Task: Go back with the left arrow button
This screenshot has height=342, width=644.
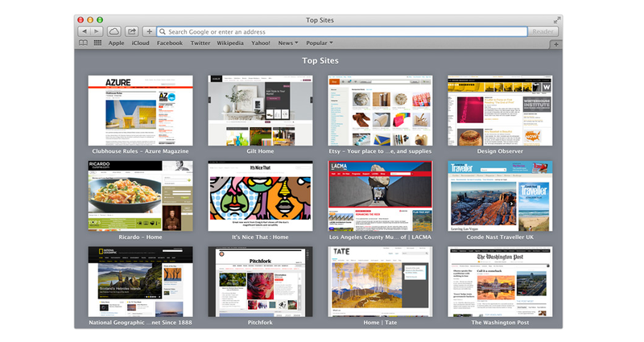Action: tap(84, 31)
